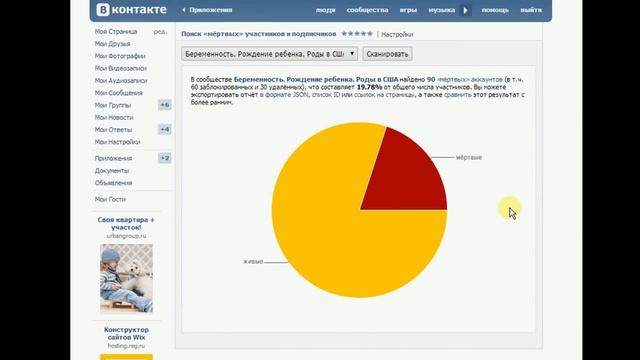
Task: Click the сравнить results link
Action: click(458, 95)
